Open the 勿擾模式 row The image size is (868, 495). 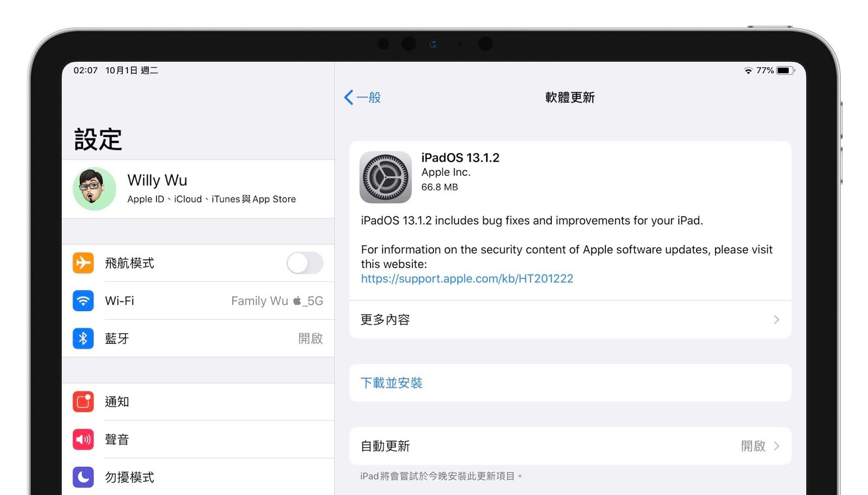(198, 477)
